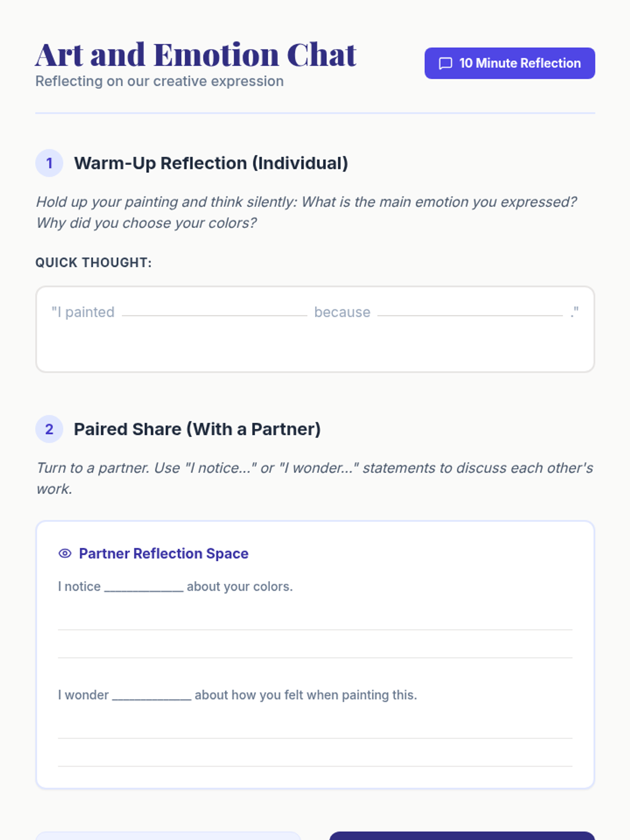
Task: Click second writing line under 'I notice' prompt
Action: tap(315, 657)
